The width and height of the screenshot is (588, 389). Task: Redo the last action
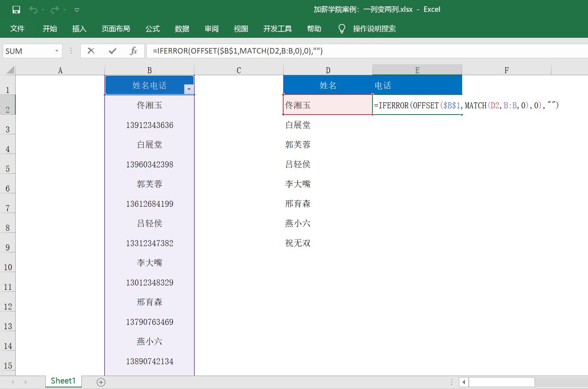click(x=54, y=9)
